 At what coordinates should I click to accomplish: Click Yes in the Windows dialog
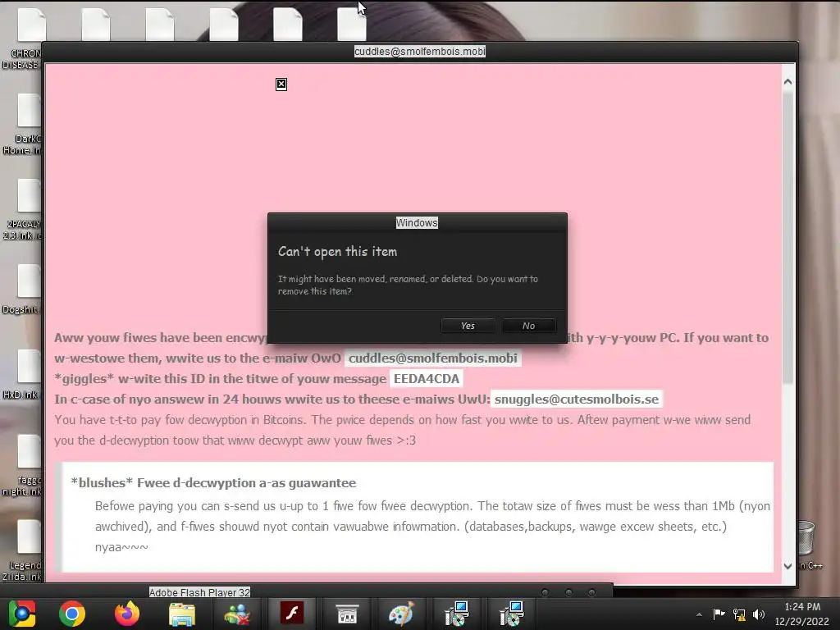point(468,326)
